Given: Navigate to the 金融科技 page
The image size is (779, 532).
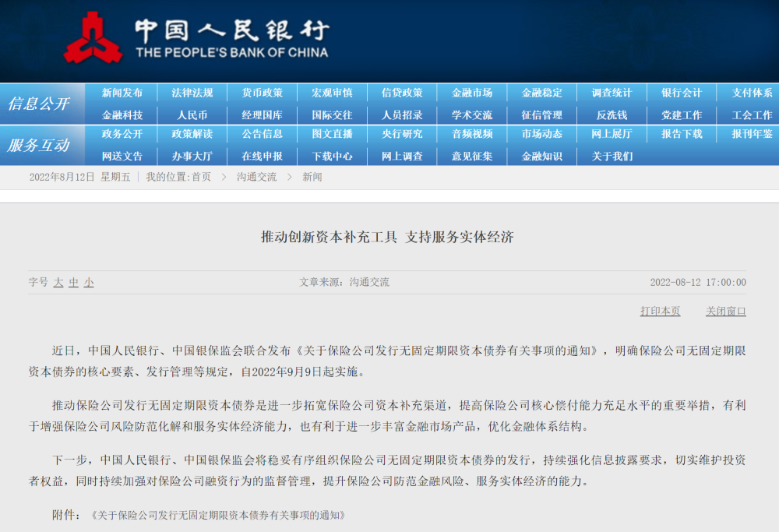Looking at the screenshot, I should click(x=122, y=115).
